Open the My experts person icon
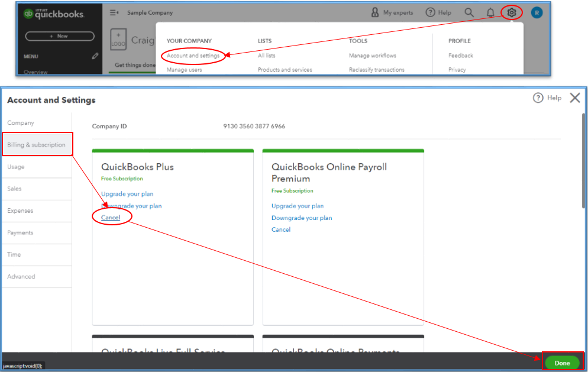Screen dimensions: 588x372 [374, 12]
